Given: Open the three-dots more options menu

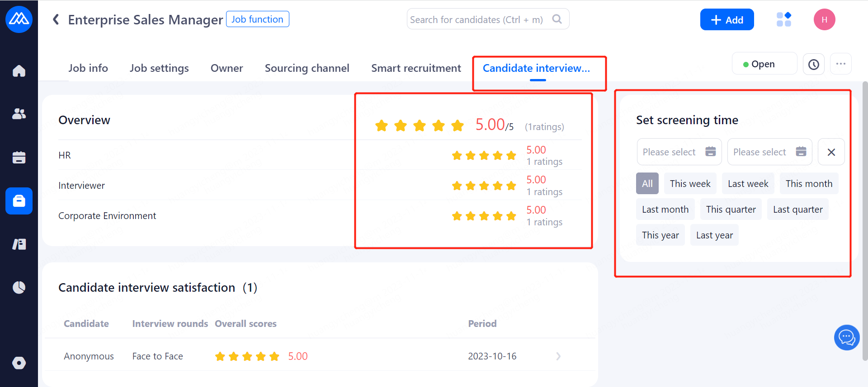Looking at the screenshot, I should pos(840,64).
